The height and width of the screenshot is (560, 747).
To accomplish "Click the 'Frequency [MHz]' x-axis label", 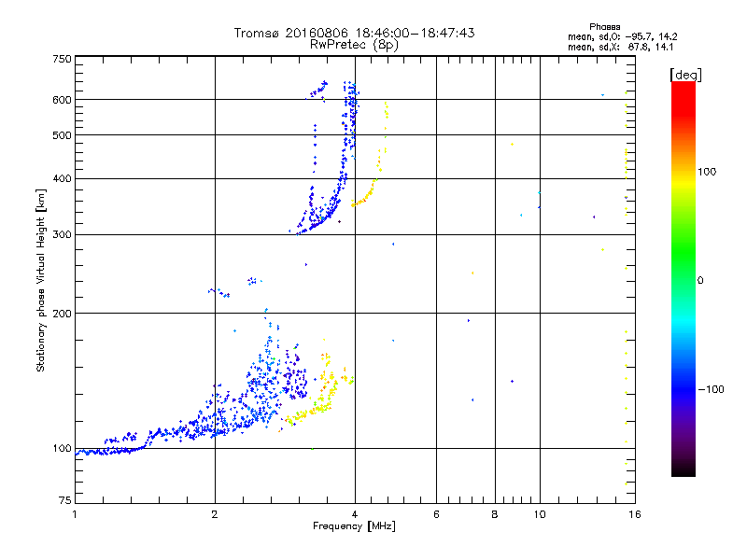I will (x=354, y=526).
